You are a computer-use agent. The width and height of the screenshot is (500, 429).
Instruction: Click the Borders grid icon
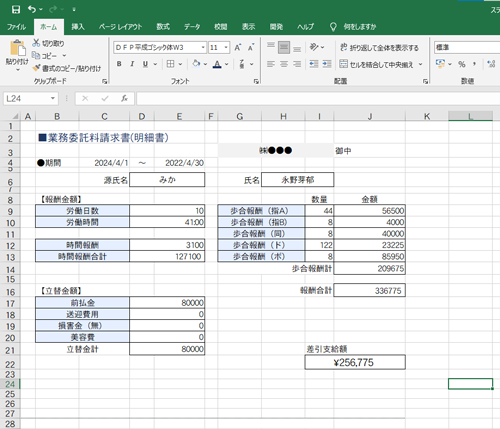point(170,64)
